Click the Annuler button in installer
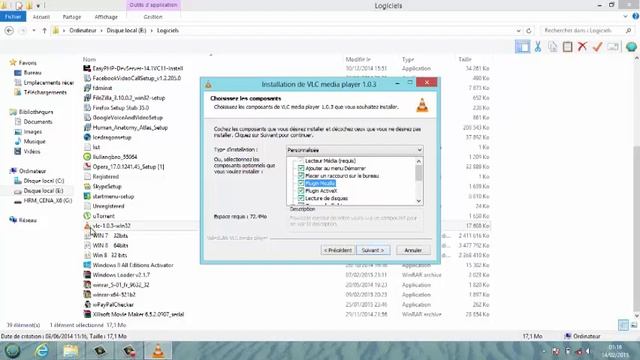This screenshot has width=640, height=360. click(413, 250)
